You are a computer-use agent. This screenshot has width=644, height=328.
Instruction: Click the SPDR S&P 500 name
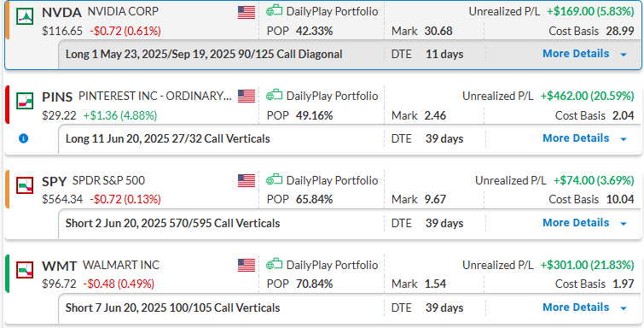109,181
